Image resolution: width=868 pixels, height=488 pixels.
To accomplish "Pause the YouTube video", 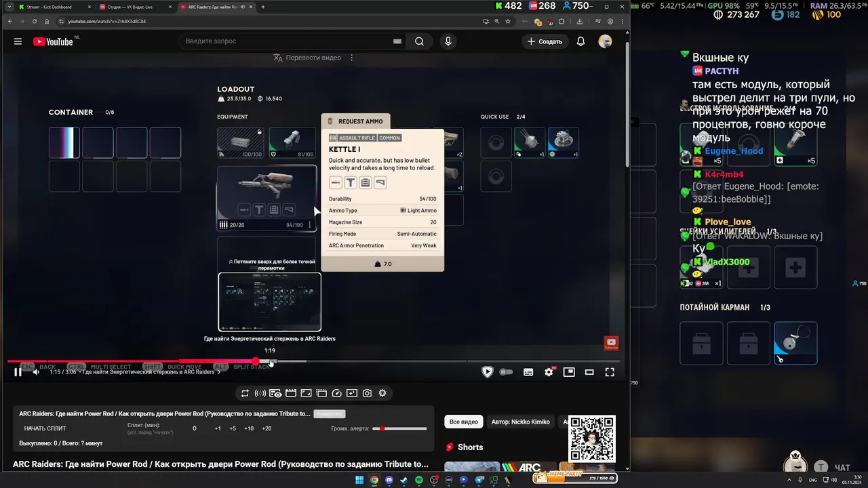I will point(18,371).
